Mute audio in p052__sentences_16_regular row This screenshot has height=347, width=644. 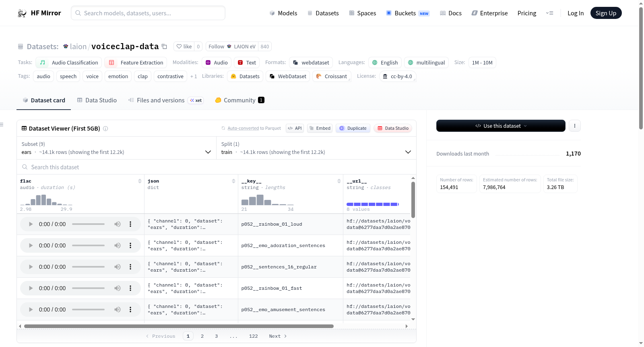[x=118, y=267]
